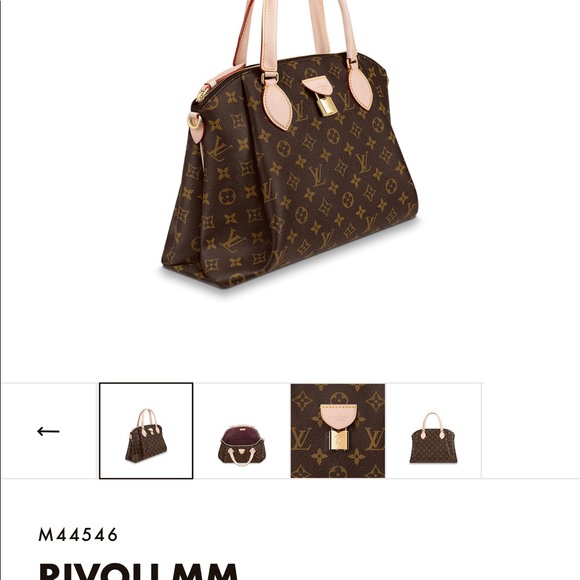The image size is (580, 580).
Task: Click the product code M44546
Action: point(78,535)
